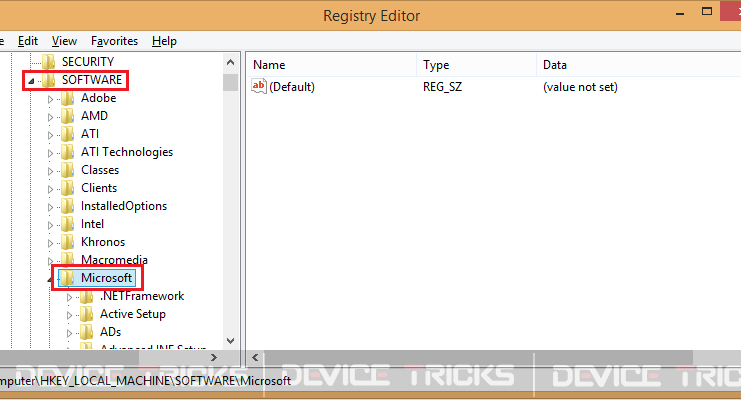Click the .NETFramework folder icon
The height and width of the screenshot is (400, 741).
(x=86, y=296)
